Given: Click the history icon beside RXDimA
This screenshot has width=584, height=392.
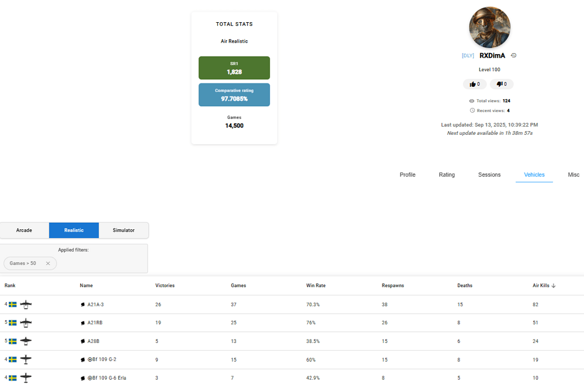Looking at the screenshot, I should pyautogui.click(x=513, y=55).
